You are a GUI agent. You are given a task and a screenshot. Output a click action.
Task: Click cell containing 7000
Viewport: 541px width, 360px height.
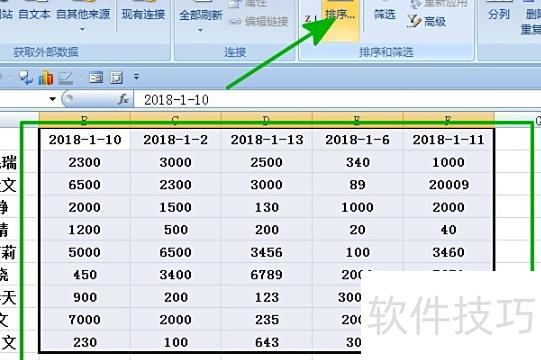tap(85, 320)
